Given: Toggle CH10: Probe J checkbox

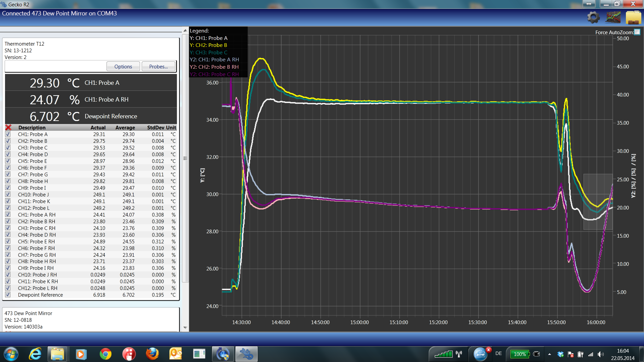Looking at the screenshot, I should [x=8, y=194].
